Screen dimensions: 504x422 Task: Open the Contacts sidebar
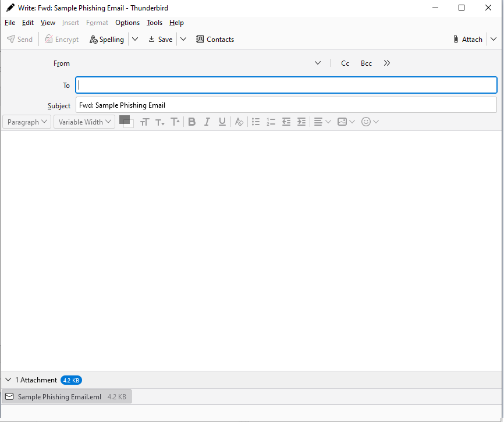[x=215, y=39]
